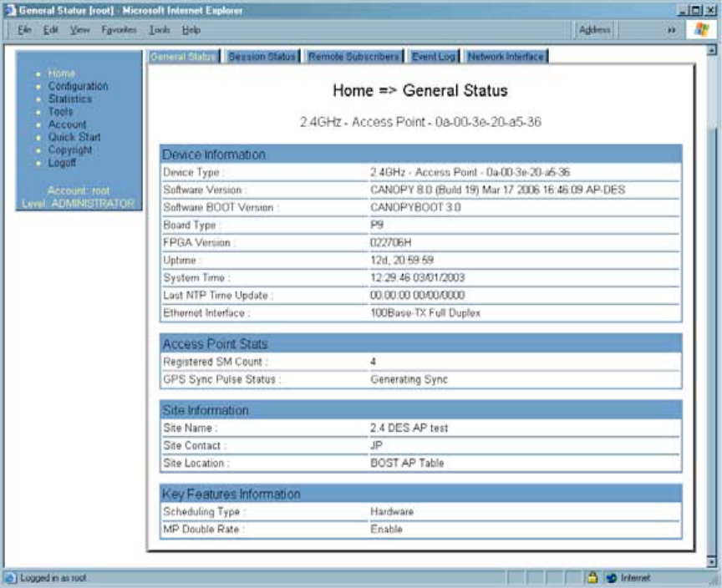
Task: Open Copyright in the sidebar
Action: 70,150
